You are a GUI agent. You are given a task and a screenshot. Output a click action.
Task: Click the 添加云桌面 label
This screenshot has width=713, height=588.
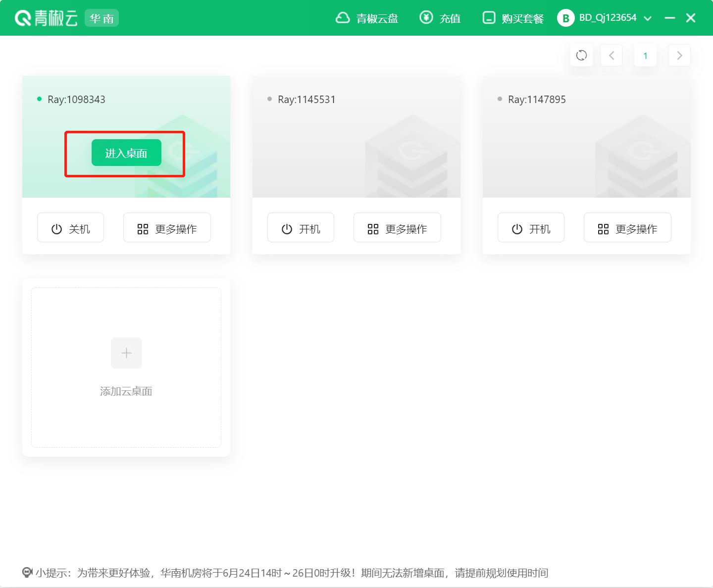click(126, 391)
